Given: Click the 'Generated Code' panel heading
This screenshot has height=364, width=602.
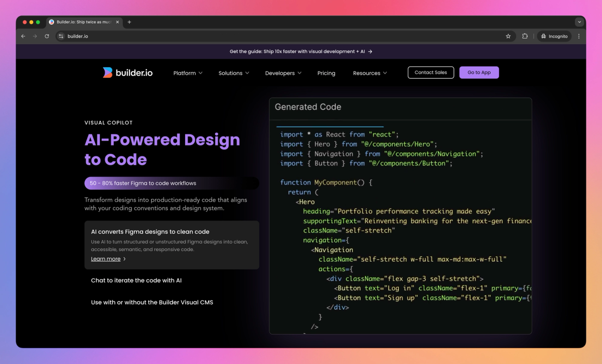Looking at the screenshot, I should pos(308,107).
